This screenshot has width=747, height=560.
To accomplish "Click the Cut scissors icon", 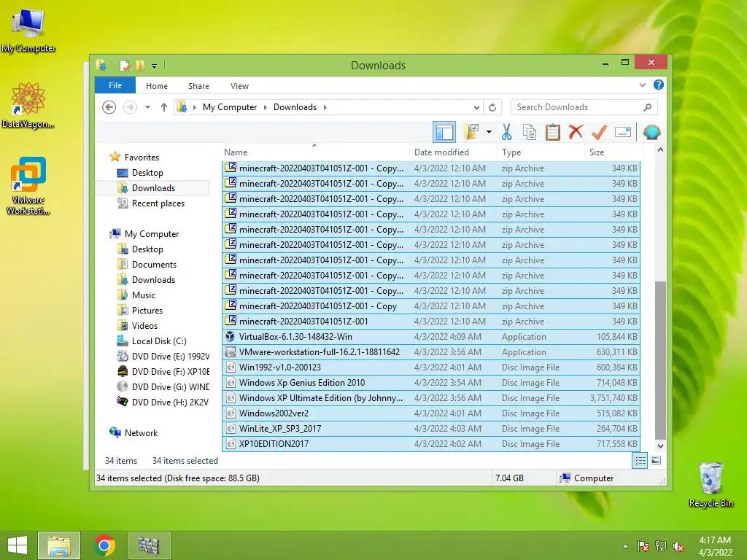I will [506, 132].
